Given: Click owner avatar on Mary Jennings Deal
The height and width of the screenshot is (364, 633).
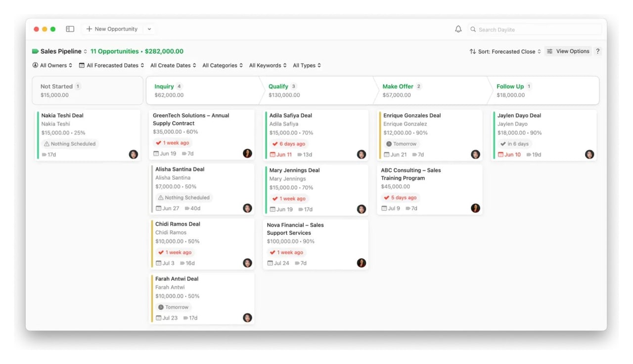Looking at the screenshot, I should [x=362, y=209].
